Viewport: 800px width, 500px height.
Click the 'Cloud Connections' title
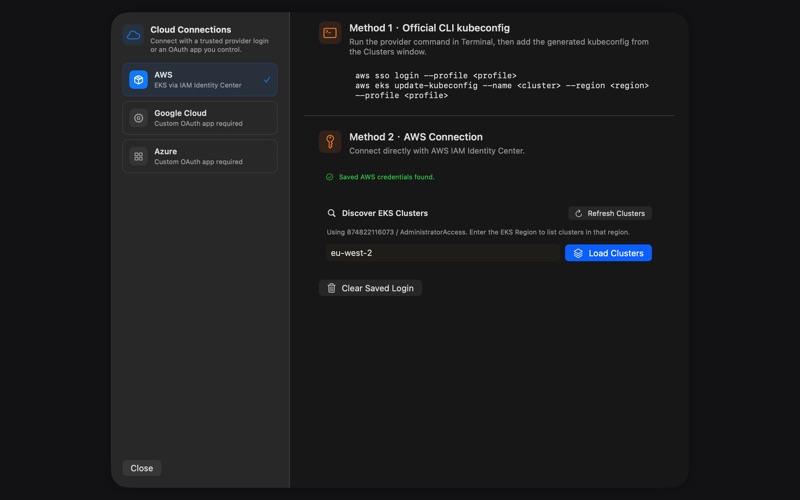(x=190, y=30)
